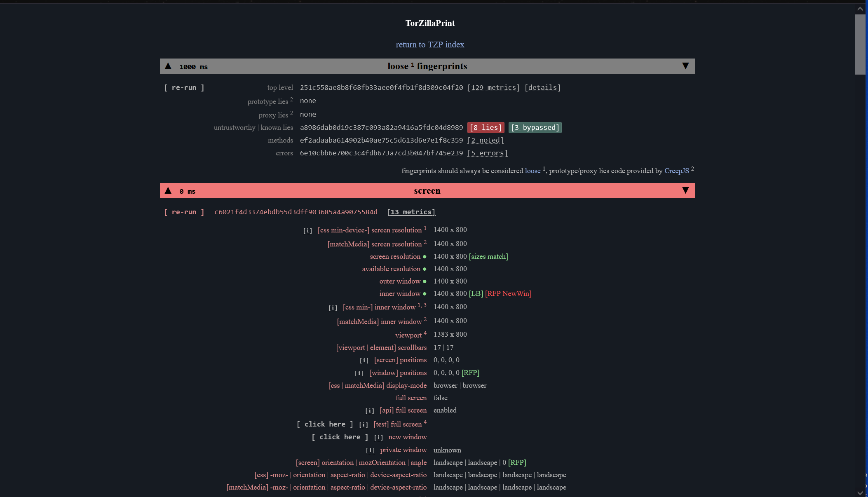Viewport: 868px width, 497px height.
Task: Click the info icon beside new window
Action: 378,437
